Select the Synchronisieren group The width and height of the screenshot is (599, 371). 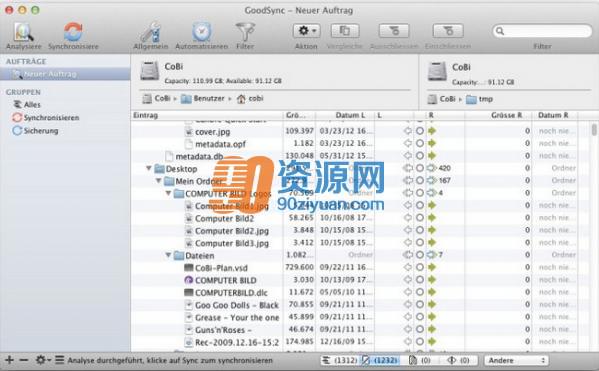(51, 118)
